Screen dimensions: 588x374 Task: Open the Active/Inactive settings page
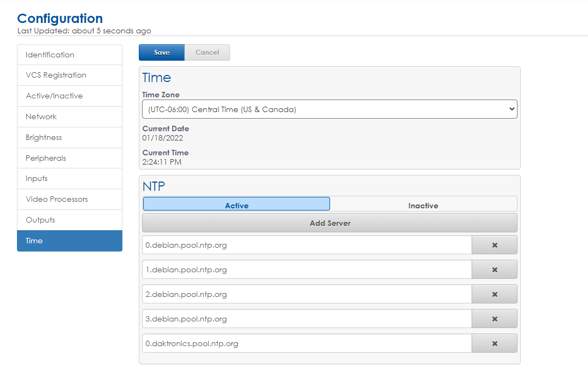coord(69,96)
